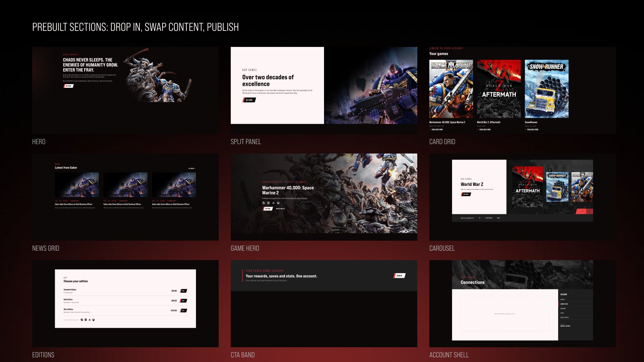This screenshot has height=362, width=644.
Task: Click the Space Marine cover in the carousel
Action: point(582,187)
